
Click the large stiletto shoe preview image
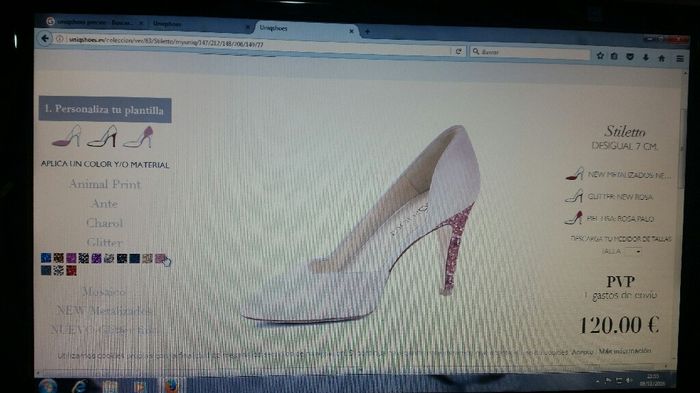click(x=362, y=225)
